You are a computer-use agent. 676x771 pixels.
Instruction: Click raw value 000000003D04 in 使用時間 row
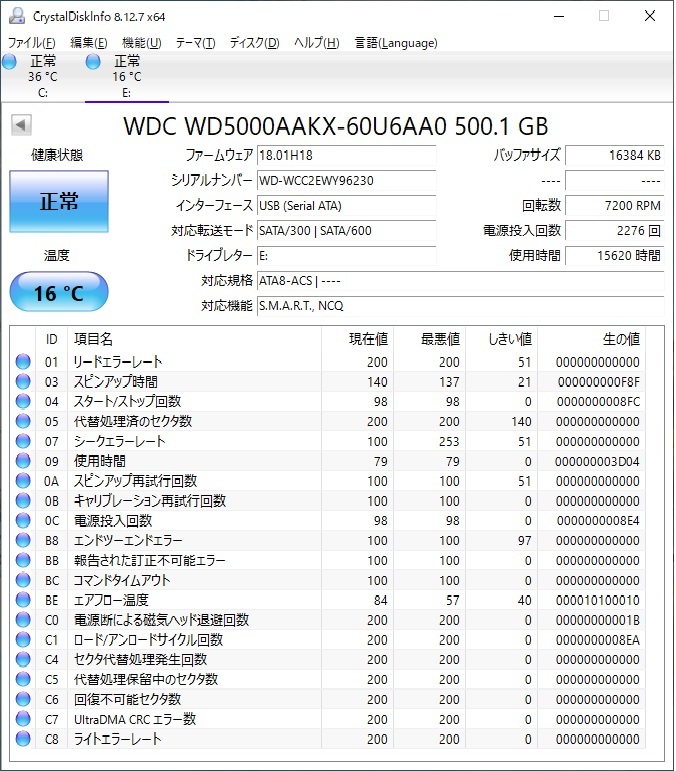click(x=597, y=462)
